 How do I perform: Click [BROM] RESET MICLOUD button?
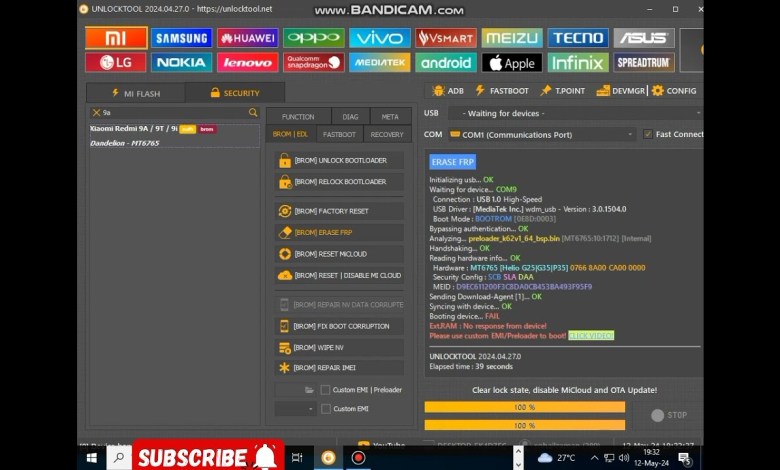[339, 254]
